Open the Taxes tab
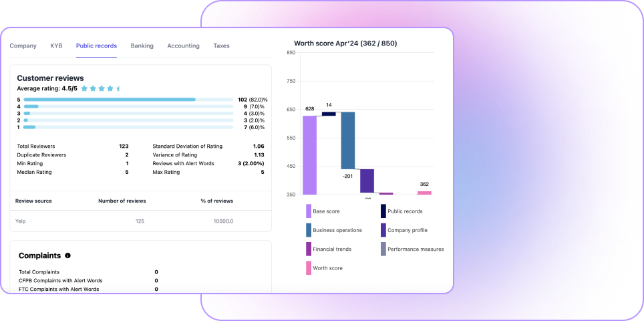The height and width of the screenshot is (321, 644). pyautogui.click(x=221, y=46)
